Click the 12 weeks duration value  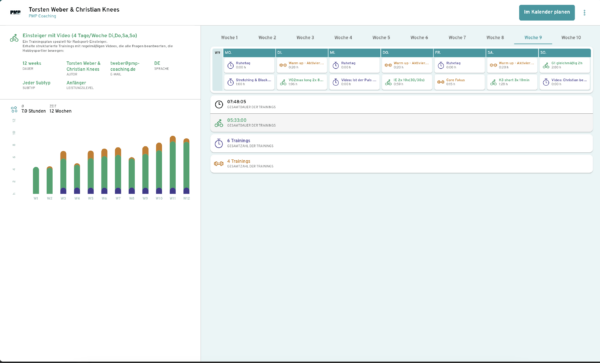click(32, 63)
